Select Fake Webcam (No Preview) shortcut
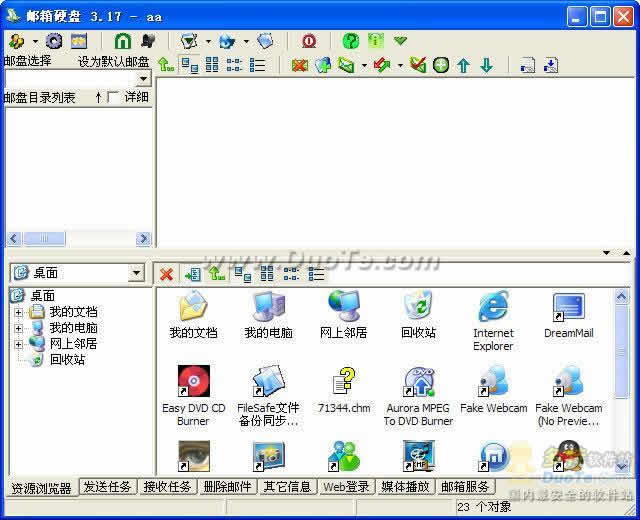The height and width of the screenshot is (520, 640). [x=568, y=396]
